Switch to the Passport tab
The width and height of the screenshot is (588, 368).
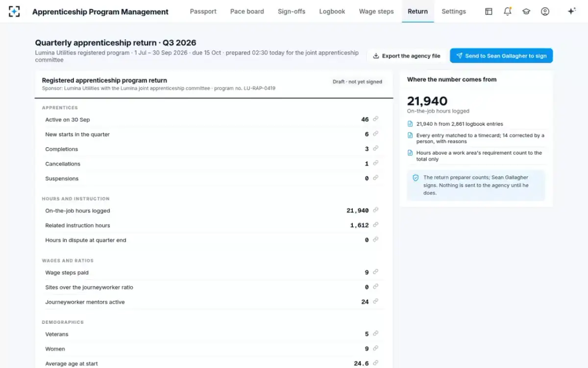point(203,11)
